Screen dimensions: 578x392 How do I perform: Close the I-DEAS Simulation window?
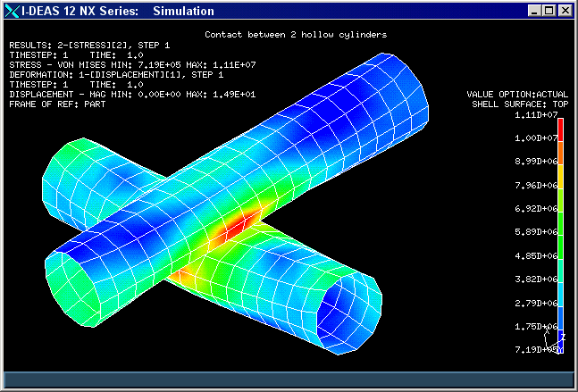[565, 11]
